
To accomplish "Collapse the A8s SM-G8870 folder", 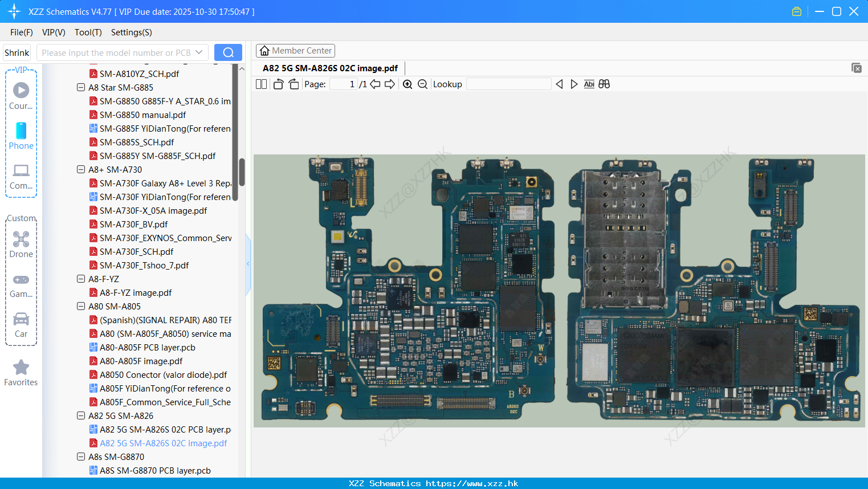I will tap(81, 457).
